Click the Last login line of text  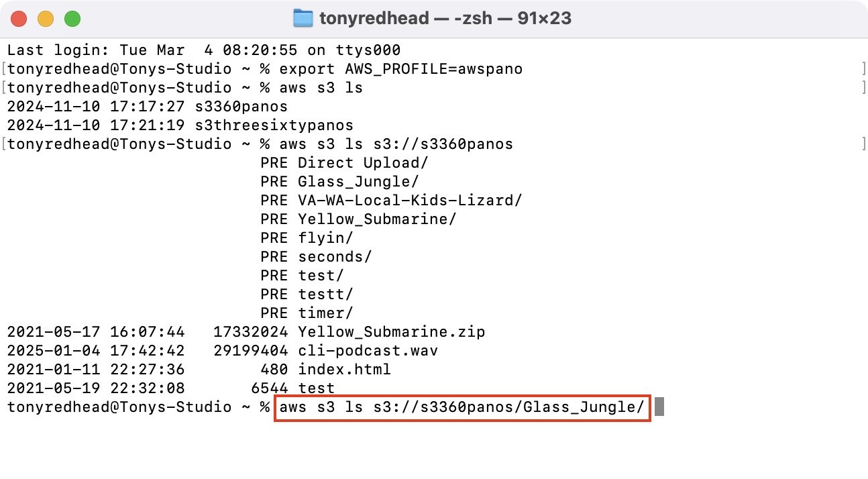pyautogui.click(x=204, y=50)
